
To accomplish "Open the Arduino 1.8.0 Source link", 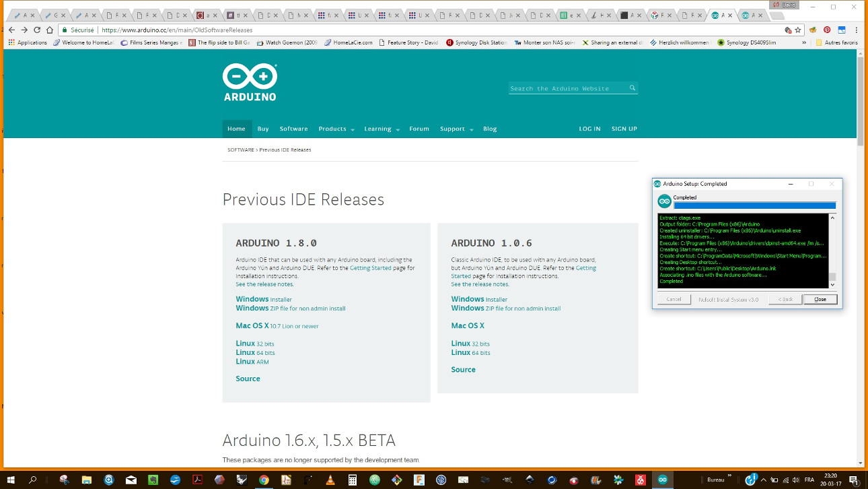I will point(248,379).
